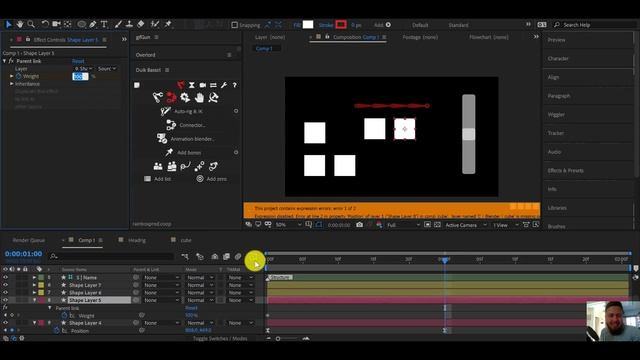
Task: Toggle visibility of layer 5 S | Name
Action: tap(5, 277)
